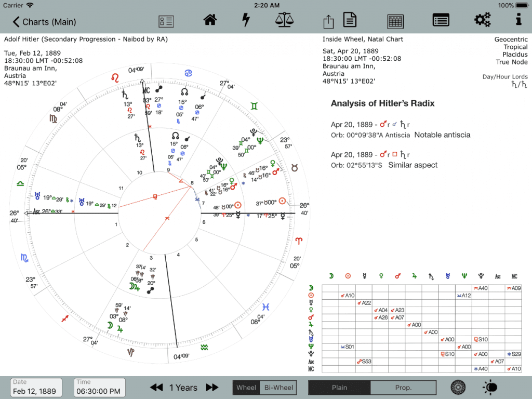Select aspect grid cell A12
The width and height of the screenshot is (532, 399).
(x=464, y=296)
